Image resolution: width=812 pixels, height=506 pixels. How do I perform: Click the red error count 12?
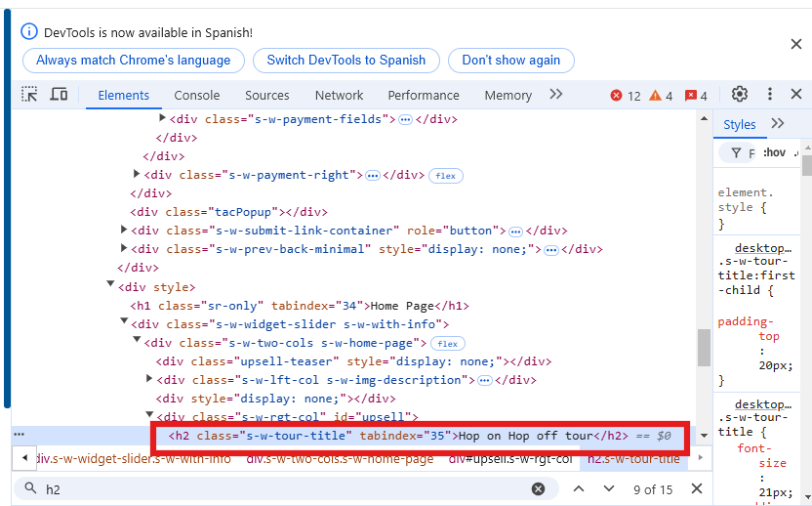coord(626,96)
